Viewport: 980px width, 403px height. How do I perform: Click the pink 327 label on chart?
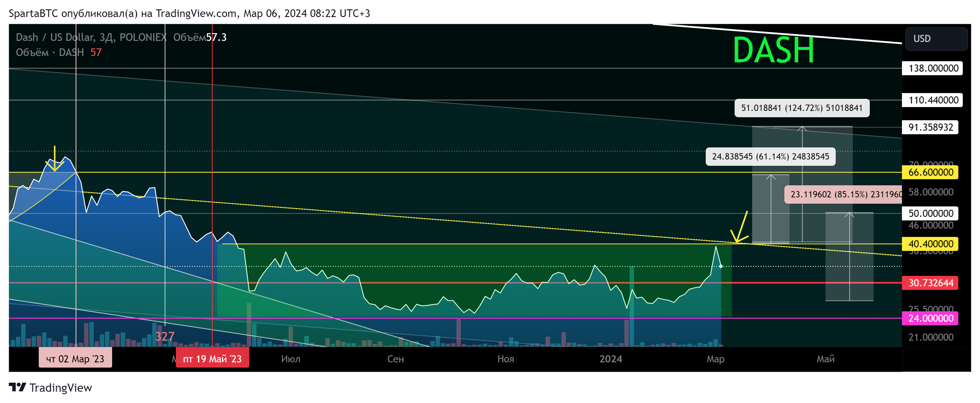coord(165,336)
